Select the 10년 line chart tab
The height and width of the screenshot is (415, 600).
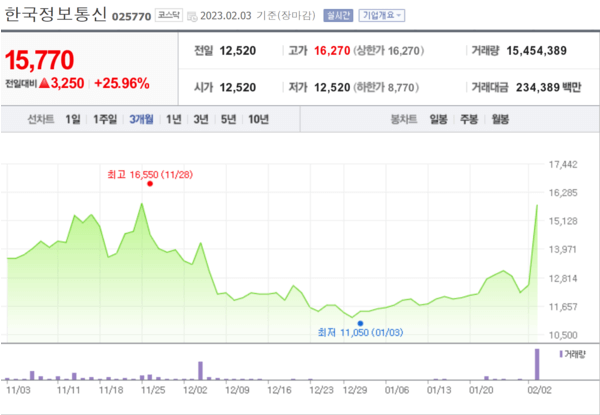tap(259, 119)
